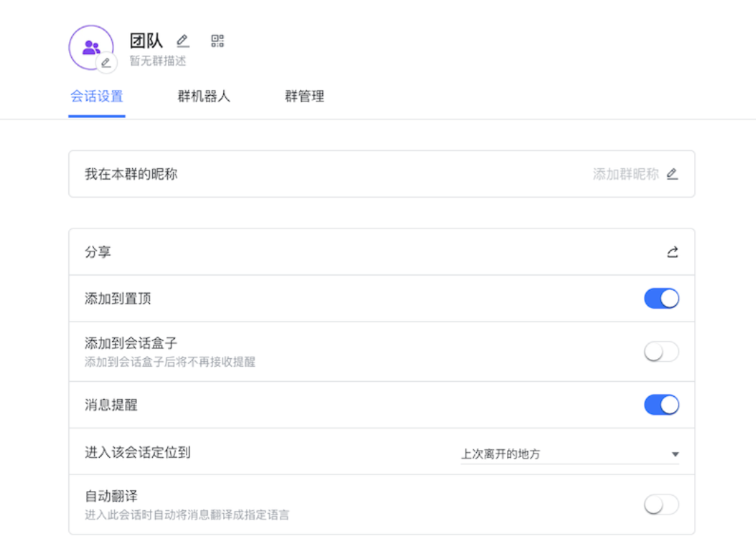Click 添加群昵称 text link
Viewport: 756px width, 551px height.
[x=625, y=174]
